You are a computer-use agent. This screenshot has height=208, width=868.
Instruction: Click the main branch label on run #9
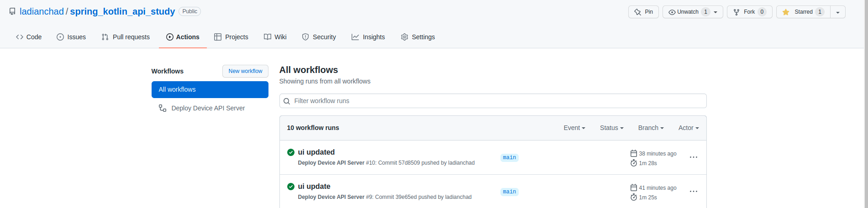(510, 192)
